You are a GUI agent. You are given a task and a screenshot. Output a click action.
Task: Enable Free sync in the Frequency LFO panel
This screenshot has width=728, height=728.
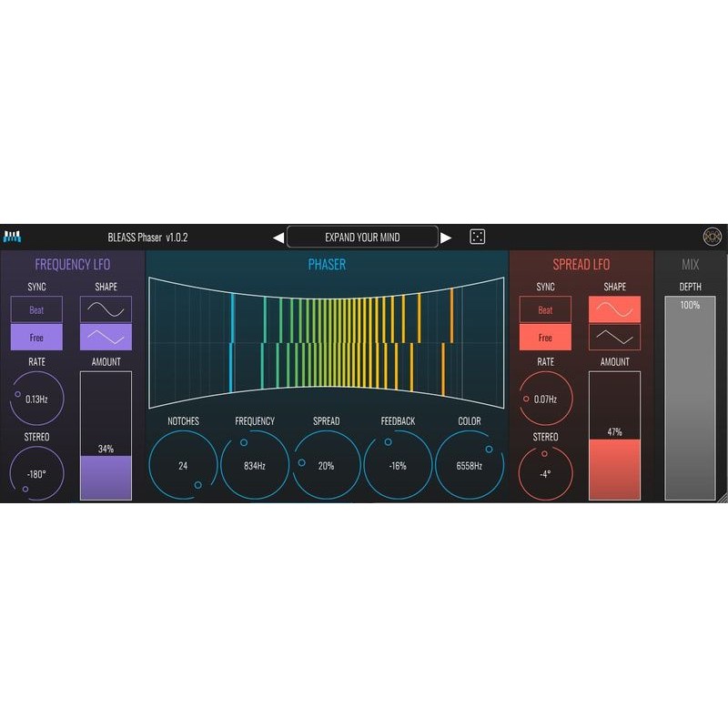[x=36, y=337]
